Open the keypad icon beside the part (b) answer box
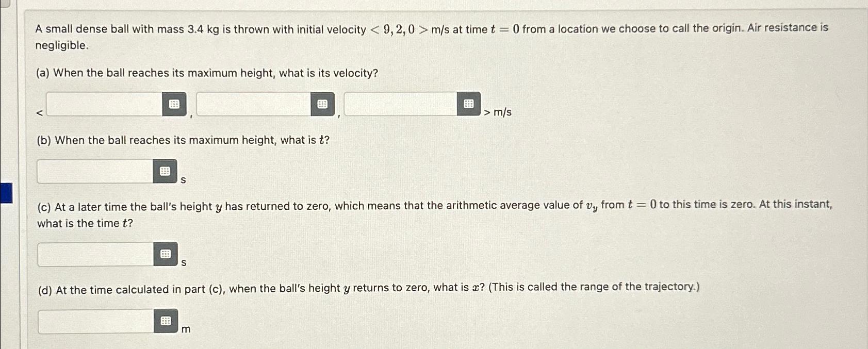The height and width of the screenshot is (349, 868). tap(166, 171)
